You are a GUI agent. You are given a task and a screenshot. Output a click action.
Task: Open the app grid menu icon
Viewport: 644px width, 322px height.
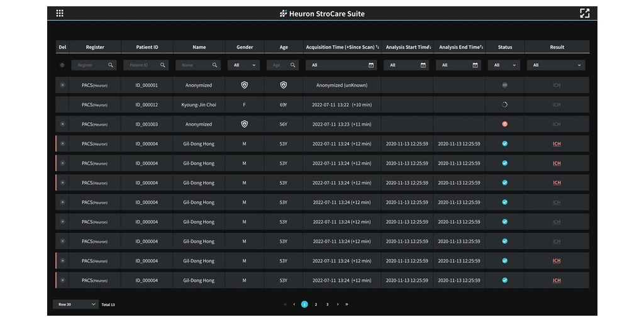60,13
